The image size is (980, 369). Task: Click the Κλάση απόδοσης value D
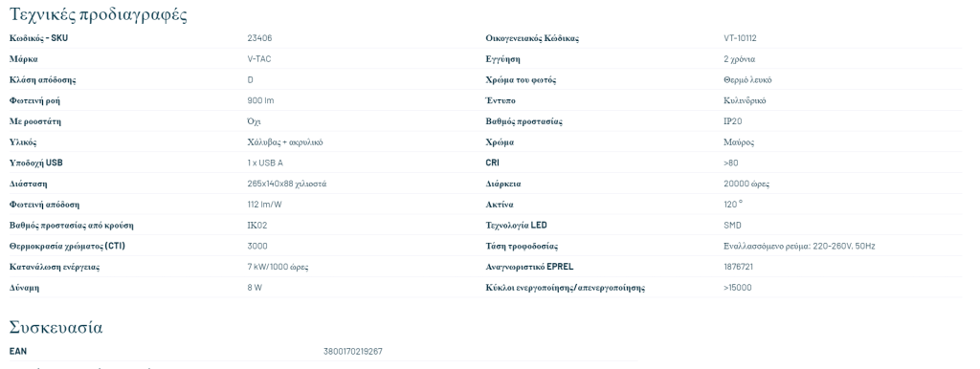point(250,80)
